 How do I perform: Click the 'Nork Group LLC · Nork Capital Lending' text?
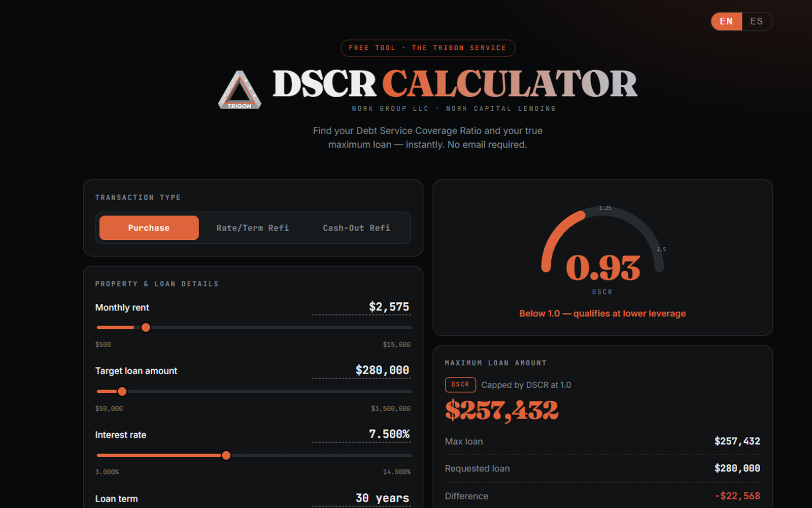[x=454, y=109]
